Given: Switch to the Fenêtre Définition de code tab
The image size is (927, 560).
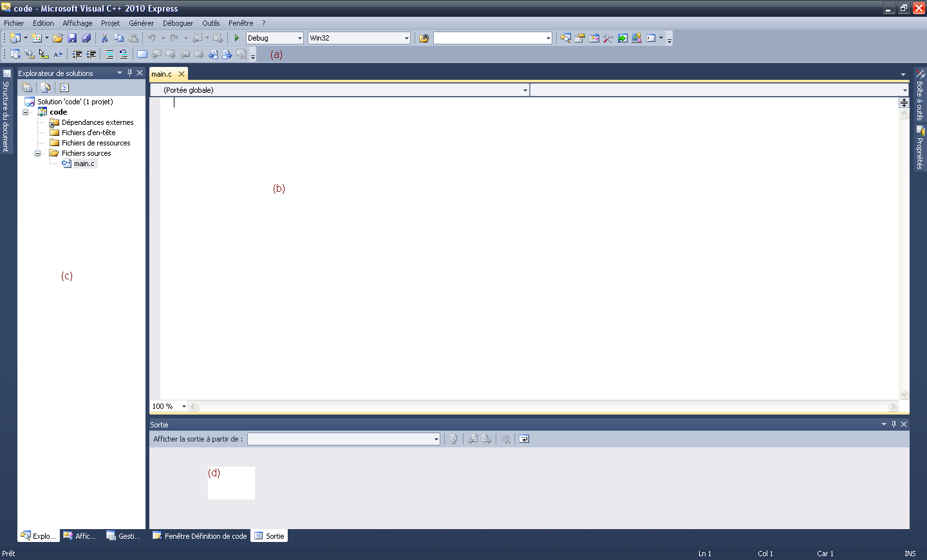Looking at the screenshot, I should tap(200, 536).
